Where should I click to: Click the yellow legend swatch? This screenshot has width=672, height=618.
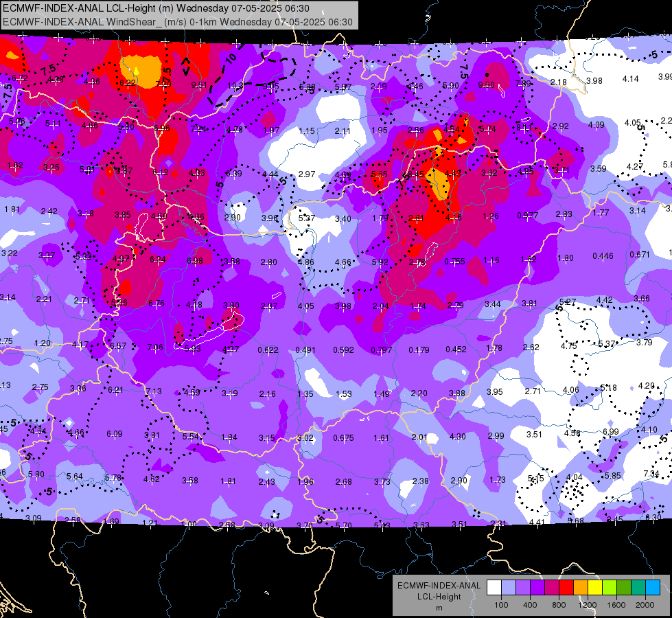[595, 588]
